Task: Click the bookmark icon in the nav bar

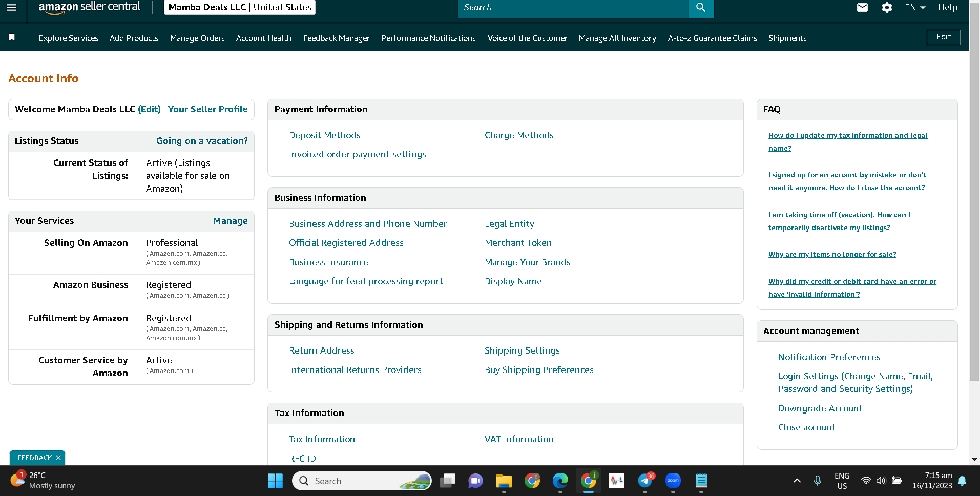Action: tap(12, 37)
